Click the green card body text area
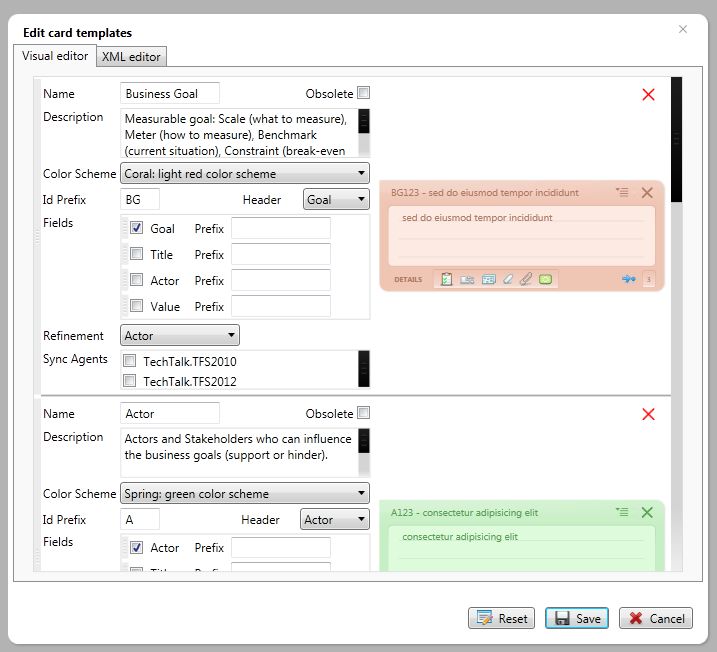 coord(522,549)
